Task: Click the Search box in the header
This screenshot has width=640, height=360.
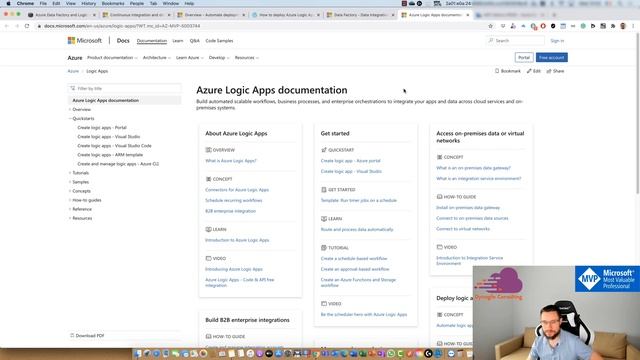Action: coord(515,41)
